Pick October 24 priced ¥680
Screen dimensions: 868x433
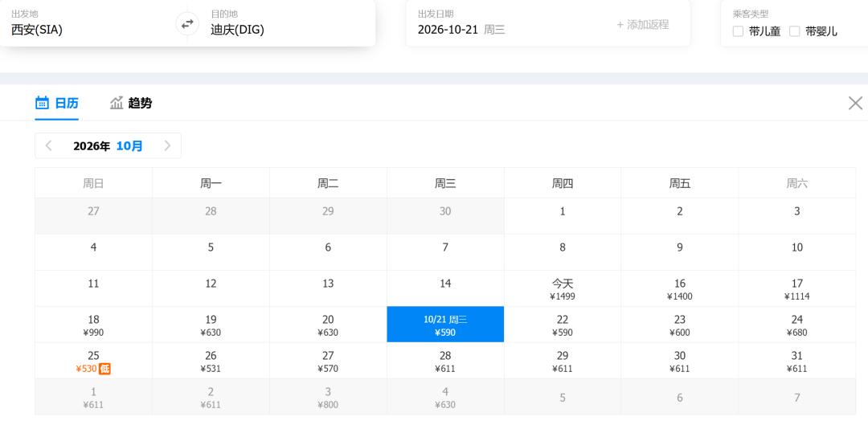click(797, 325)
